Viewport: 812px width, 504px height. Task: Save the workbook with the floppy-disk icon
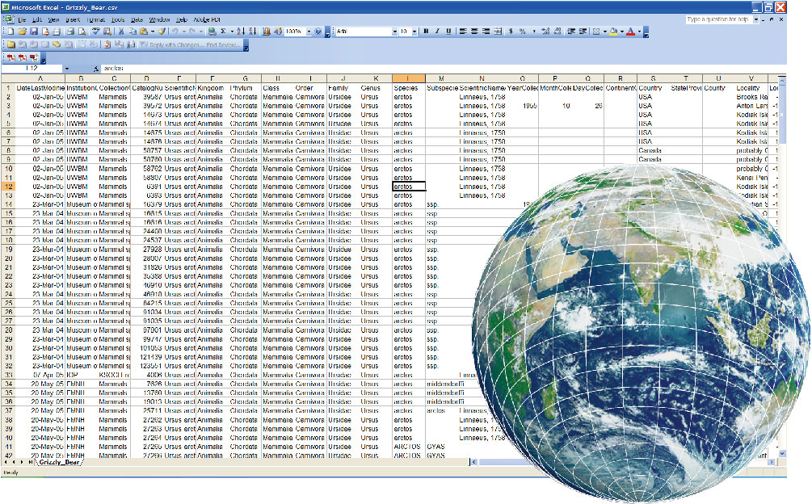pos(34,31)
